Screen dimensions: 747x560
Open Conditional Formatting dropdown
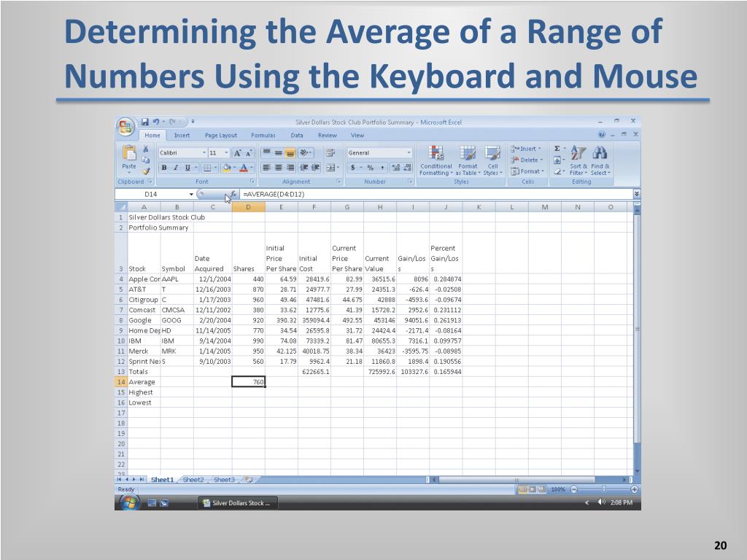(436, 160)
